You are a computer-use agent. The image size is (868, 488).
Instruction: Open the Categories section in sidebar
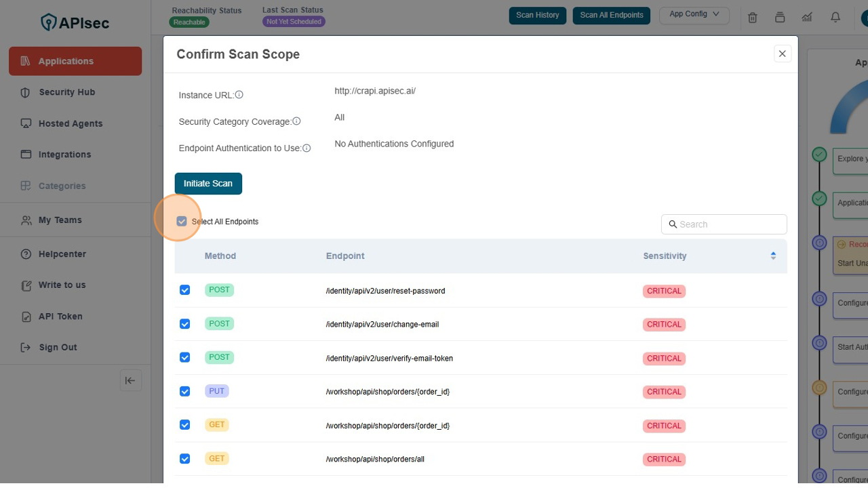[25, 186]
